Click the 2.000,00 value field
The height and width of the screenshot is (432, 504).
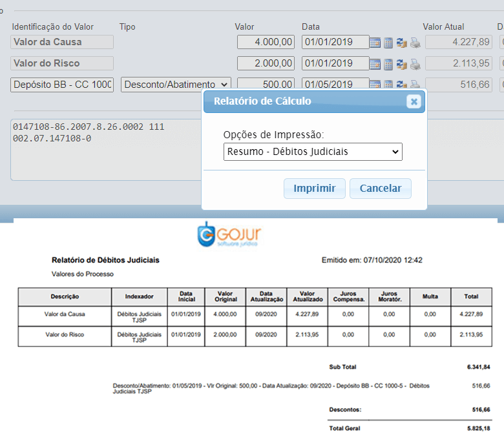pos(266,63)
